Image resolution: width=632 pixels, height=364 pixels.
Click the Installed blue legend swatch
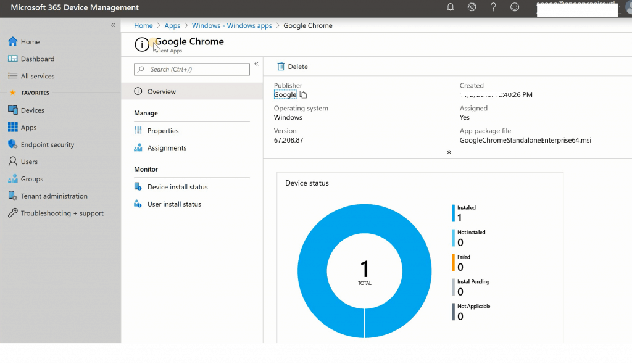pos(453,213)
